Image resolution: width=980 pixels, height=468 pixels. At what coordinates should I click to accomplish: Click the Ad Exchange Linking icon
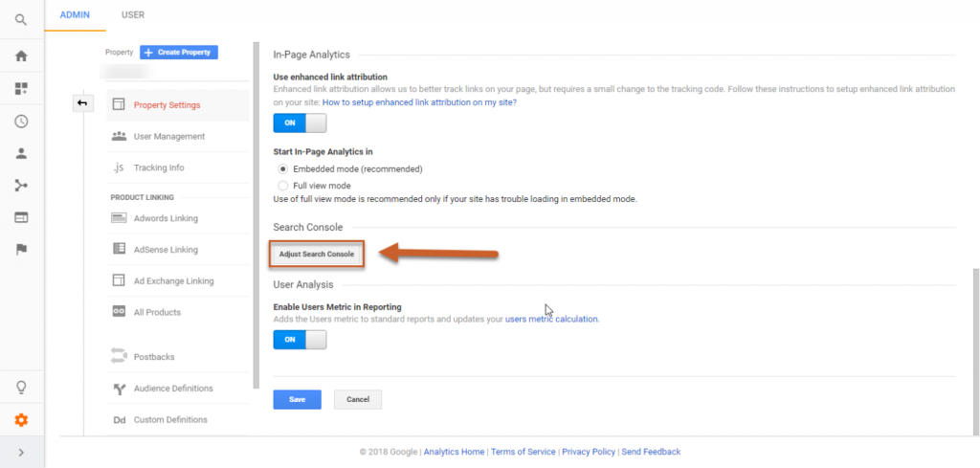coord(119,280)
